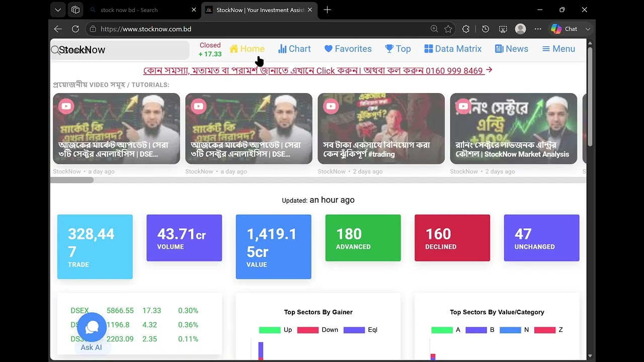Click the TRADE stat card

click(95, 247)
